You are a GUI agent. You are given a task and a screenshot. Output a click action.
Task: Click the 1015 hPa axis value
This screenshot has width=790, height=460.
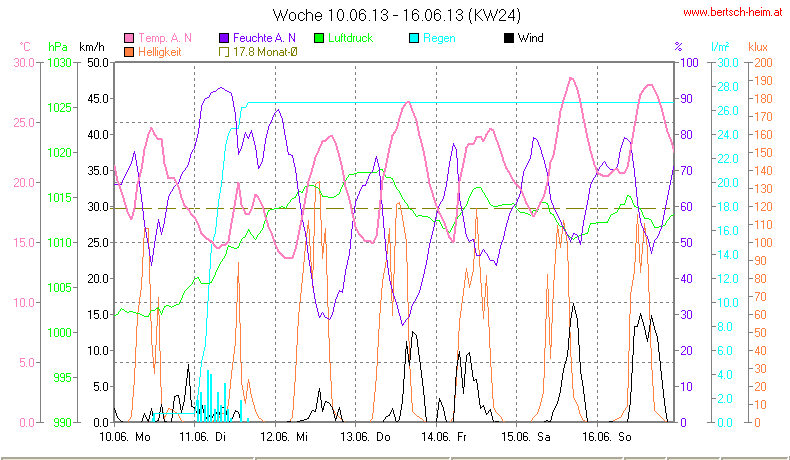coord(60,198)
